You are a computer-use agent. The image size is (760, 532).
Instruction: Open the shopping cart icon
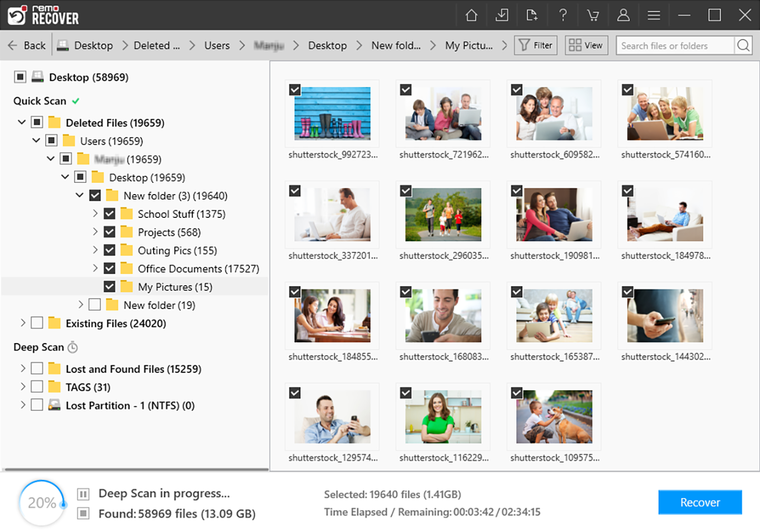[593, 15]
